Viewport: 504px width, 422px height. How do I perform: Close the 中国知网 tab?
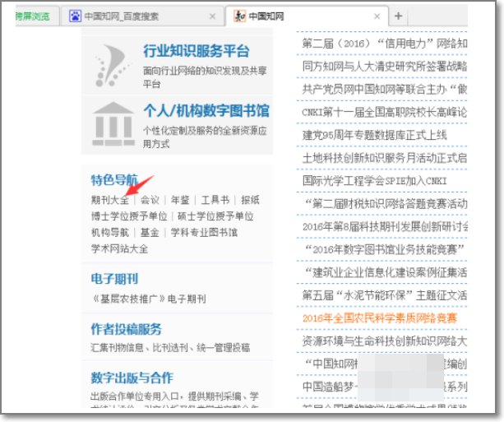[377, 16]
